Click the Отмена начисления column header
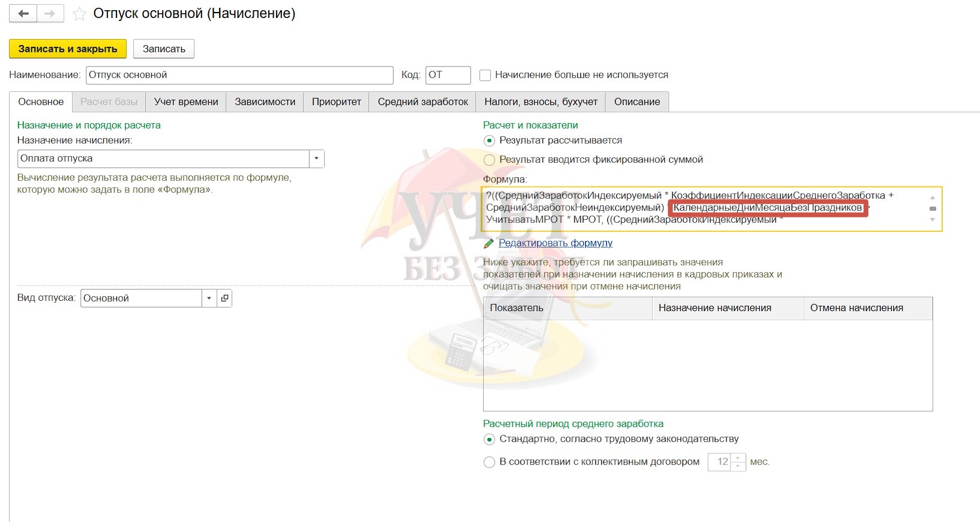980x522 pixels. (x=868, y=308)
